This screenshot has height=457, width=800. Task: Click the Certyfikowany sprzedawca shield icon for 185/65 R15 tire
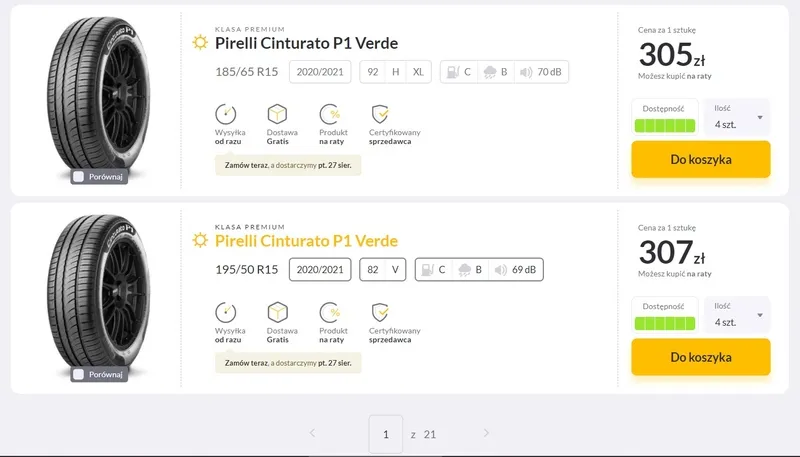coord(380,114)
